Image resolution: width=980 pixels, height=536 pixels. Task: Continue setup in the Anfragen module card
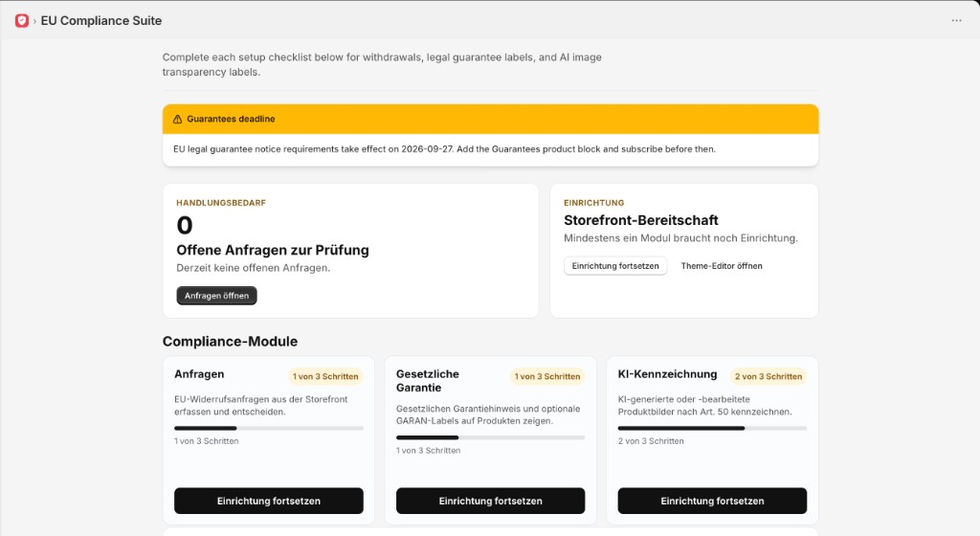[x=269, y=501]
